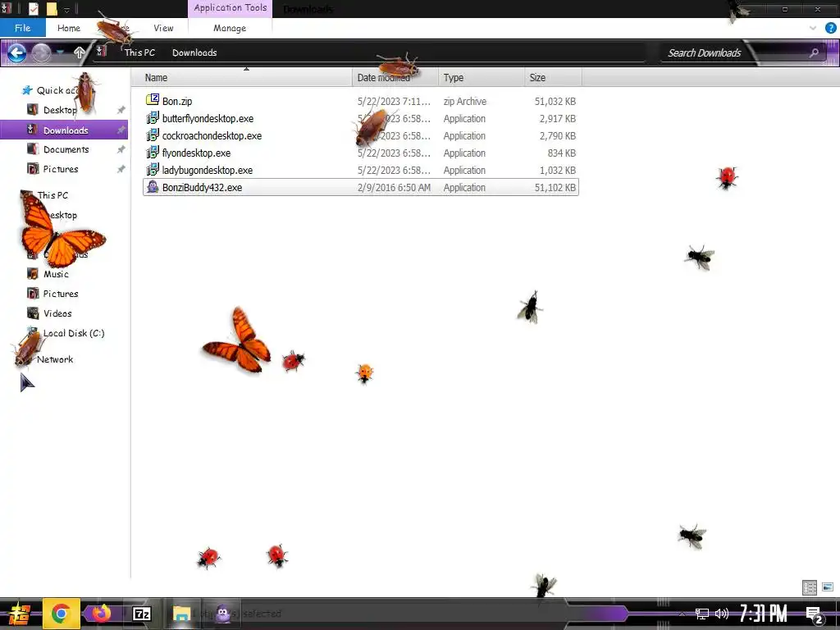Switch to details view layout icon
Image resolution: width=840 pixels, height=630 pixels.
[809, 587]
